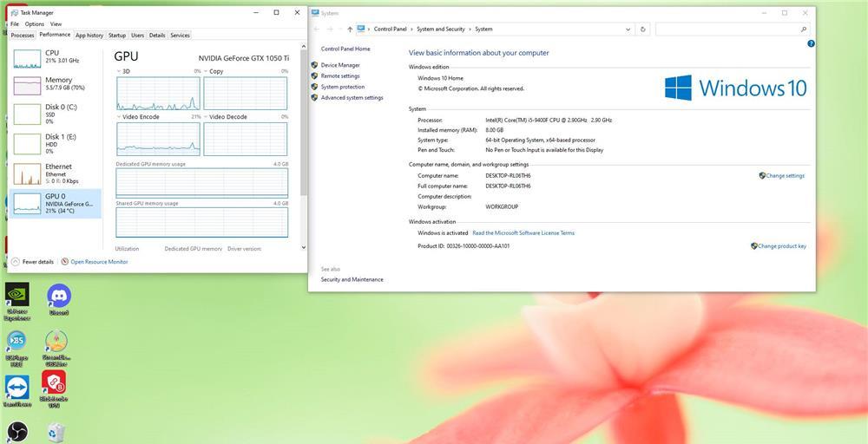Open the Copy graph engine dropdown
This screenshot has width=868, height=444.
point(206,71)
